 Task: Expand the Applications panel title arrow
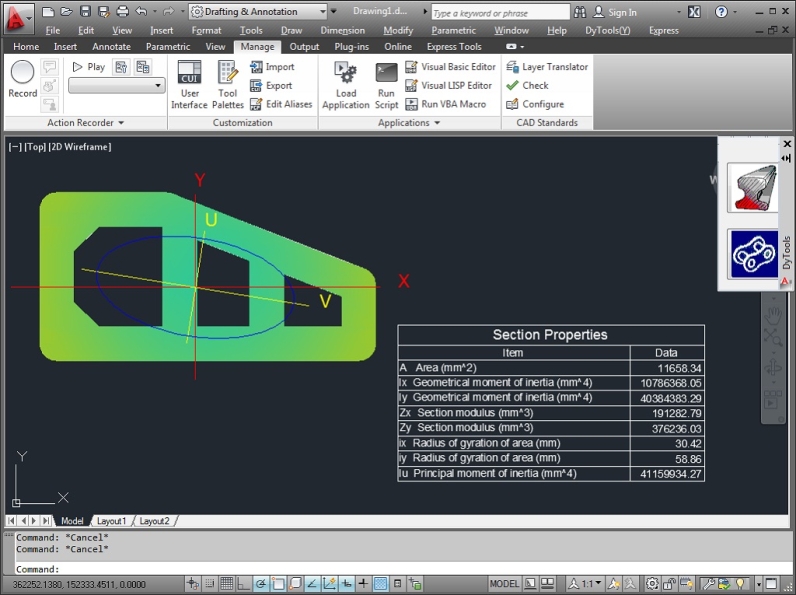[x=436, y=123]
